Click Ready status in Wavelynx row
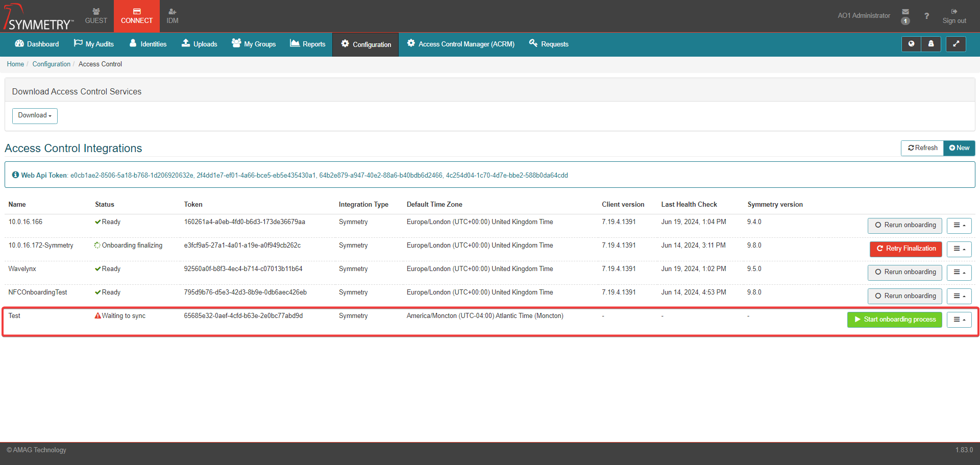The width and height of the screenshot is (980, 465). pyautogui.click(x=108, y=269)
